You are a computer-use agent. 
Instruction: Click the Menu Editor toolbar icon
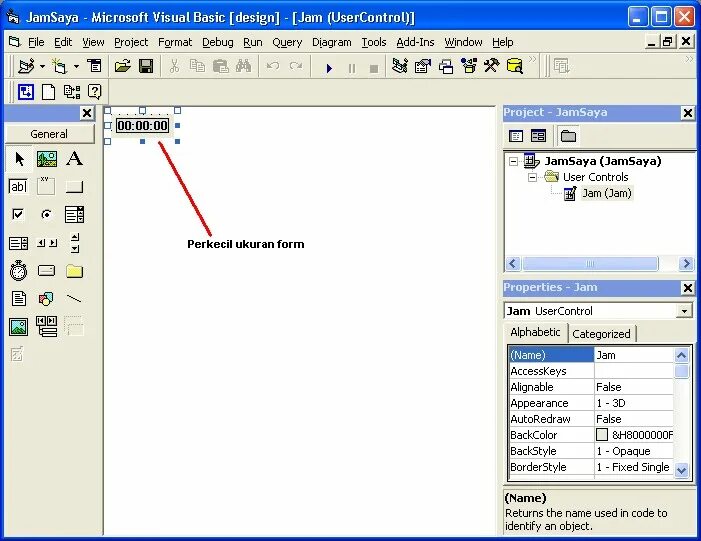pyautogui.click(x=94, y=67)
